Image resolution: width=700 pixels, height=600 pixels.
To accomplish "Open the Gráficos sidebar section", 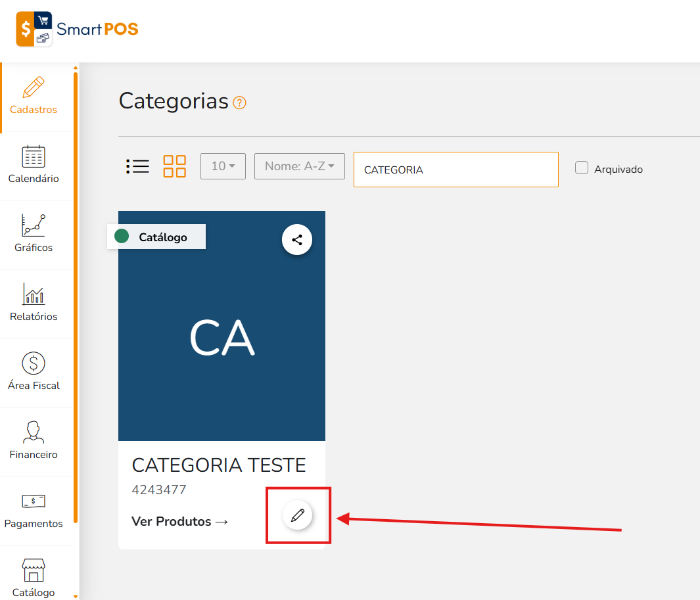I will 34,235.
